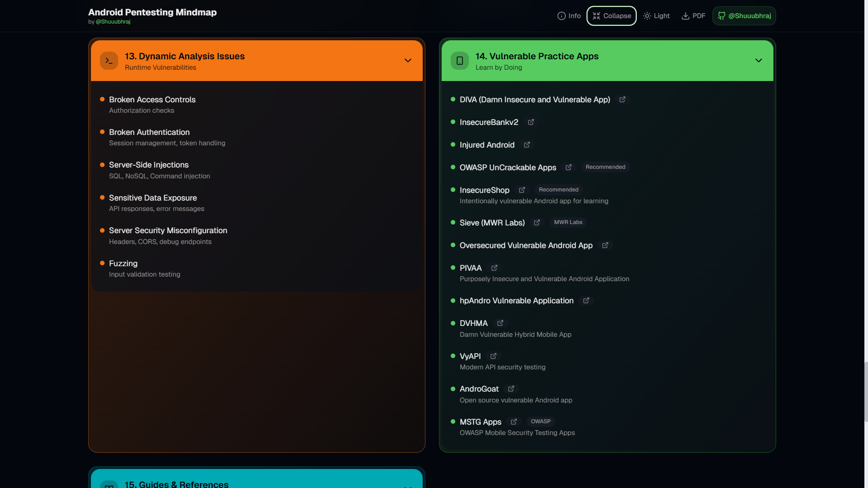Select the Server-Side Injections item

pos(149,165)
